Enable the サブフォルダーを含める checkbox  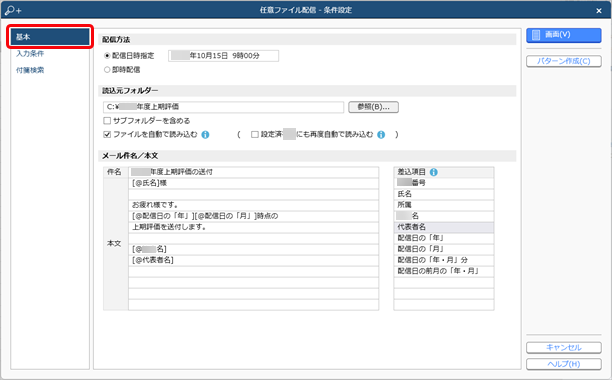pos(107,121)
